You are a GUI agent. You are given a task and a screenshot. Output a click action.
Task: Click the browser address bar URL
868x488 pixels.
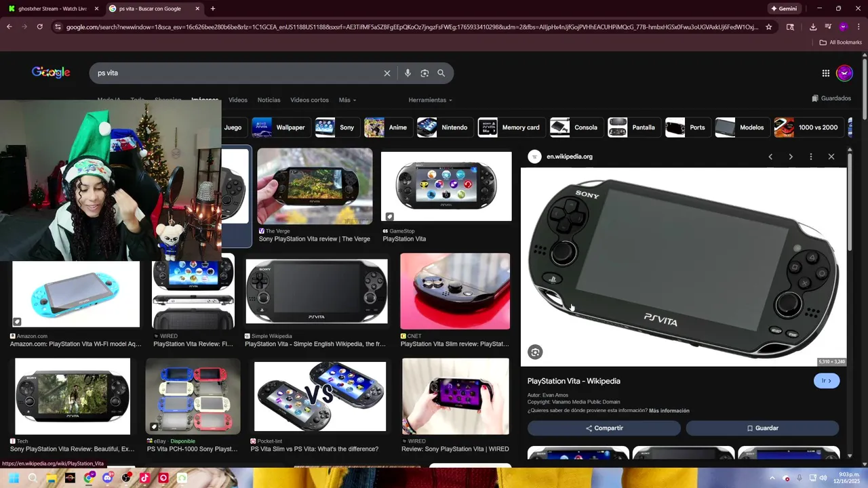tap(412, 27)
